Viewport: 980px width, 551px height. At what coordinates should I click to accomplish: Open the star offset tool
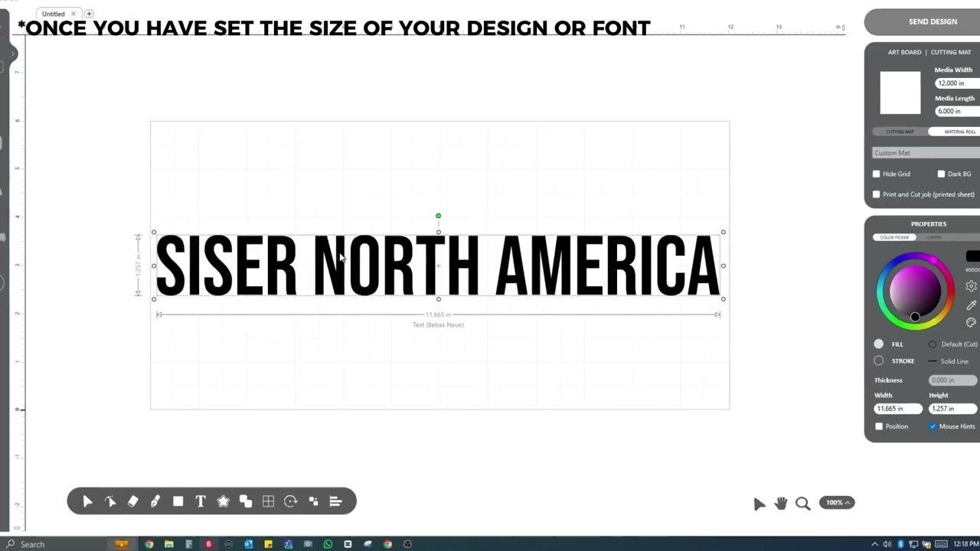223,501
